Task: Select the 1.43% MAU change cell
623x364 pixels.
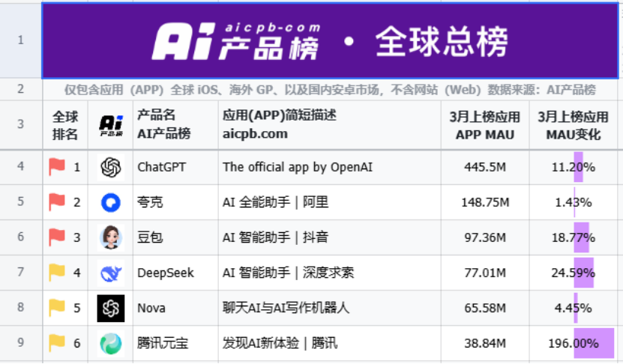Action: (574, 202)
